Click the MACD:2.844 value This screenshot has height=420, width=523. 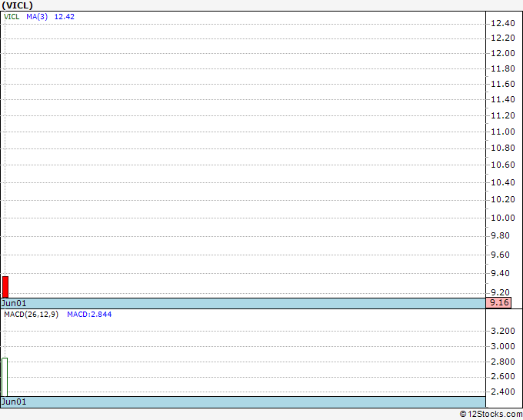click(x=89, y=315)
